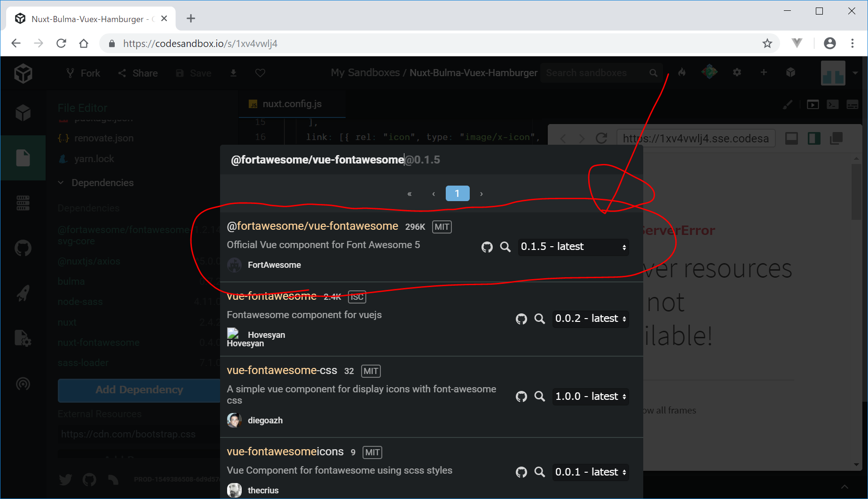The width and height of the screenshot is (868, 499).
Task: Click search icon beside vue-fontawesome-css
Action: pos(539,397)
